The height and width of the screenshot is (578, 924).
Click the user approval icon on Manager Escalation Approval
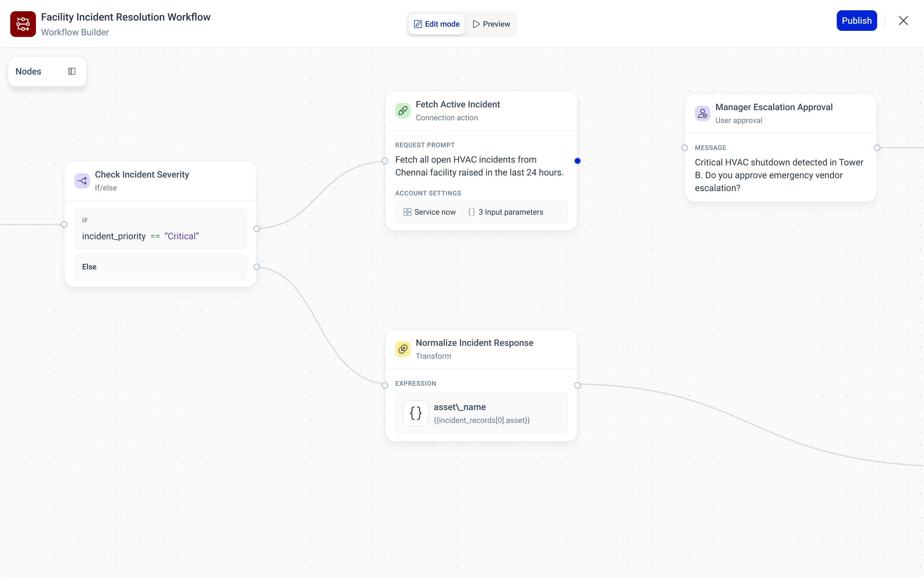coord(703,114)
